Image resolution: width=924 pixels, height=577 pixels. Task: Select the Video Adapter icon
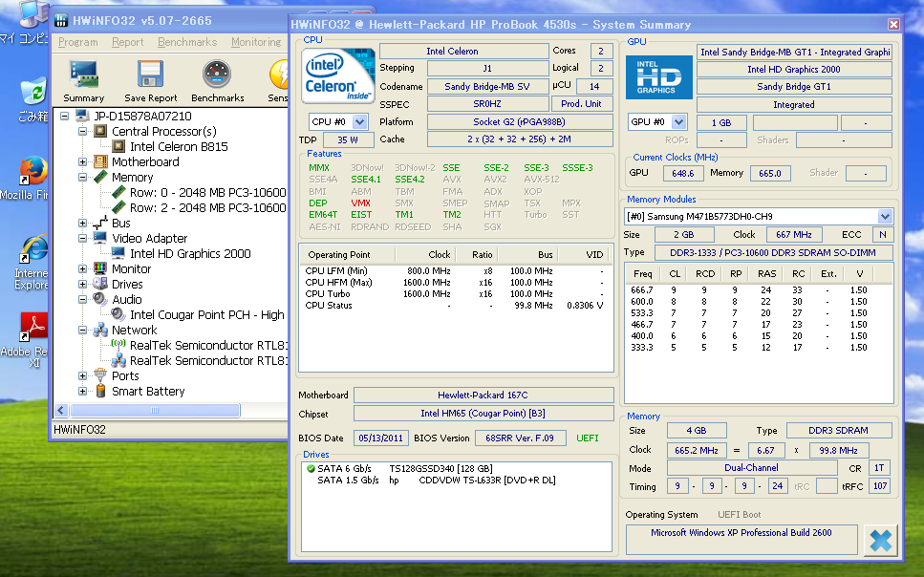(100, 238)
